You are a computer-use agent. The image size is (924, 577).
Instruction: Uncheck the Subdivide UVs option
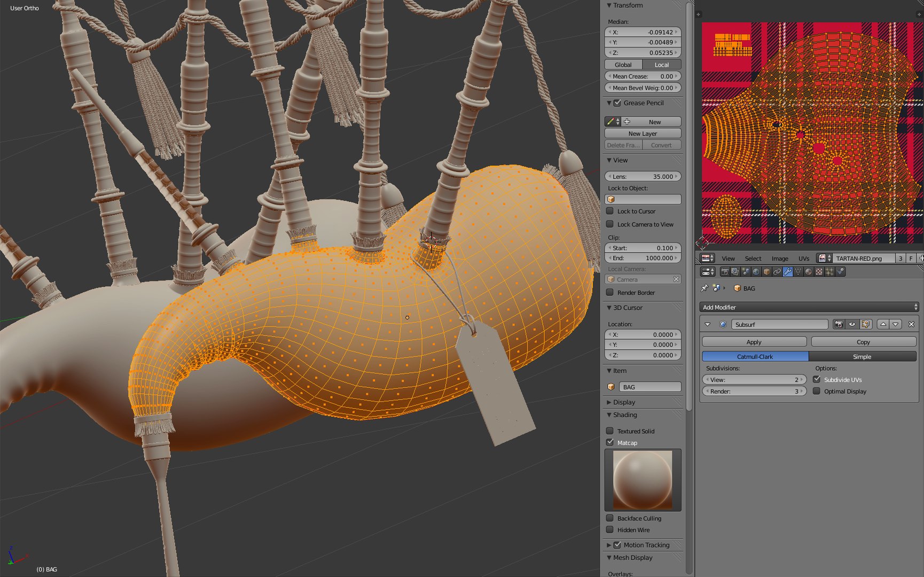click(817, 379)
